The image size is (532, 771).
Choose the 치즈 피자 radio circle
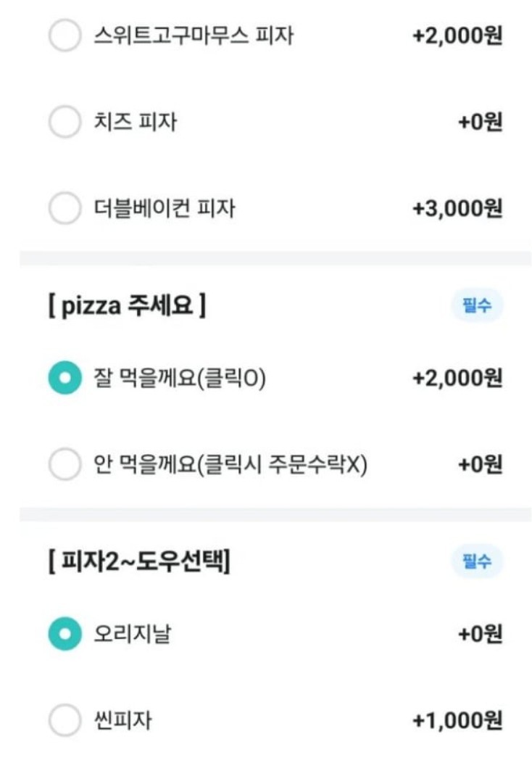pos(65,122)
